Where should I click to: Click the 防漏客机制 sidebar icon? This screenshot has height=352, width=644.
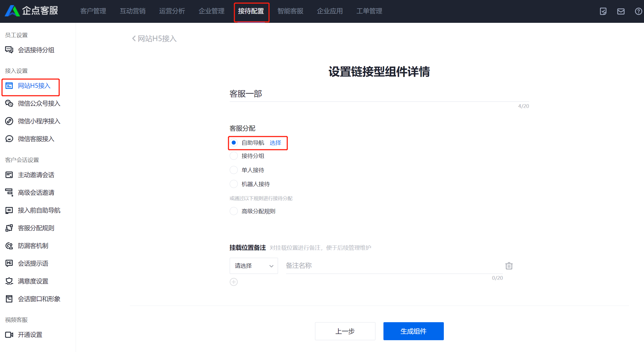coord(9,246)
